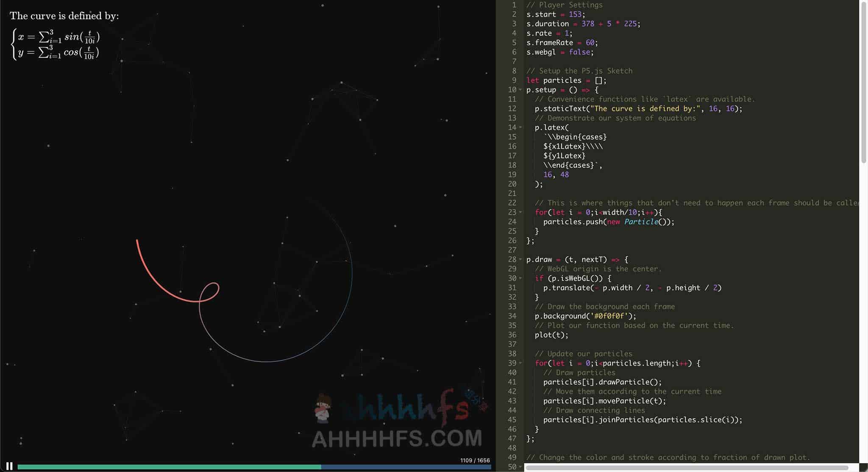Toggle the fold arrow at line 50
868x472 pixels.
(520, 467)
